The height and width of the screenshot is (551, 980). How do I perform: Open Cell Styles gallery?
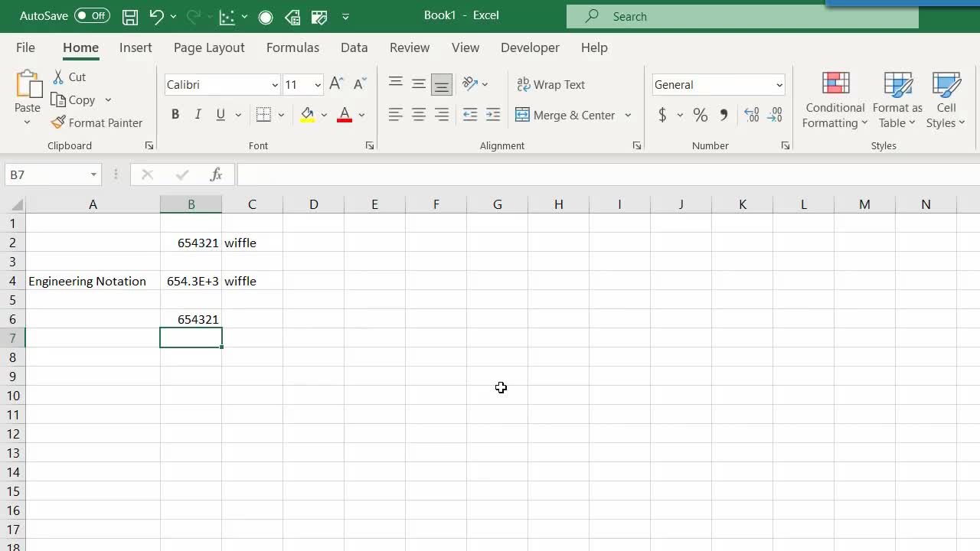coord(946,100)
